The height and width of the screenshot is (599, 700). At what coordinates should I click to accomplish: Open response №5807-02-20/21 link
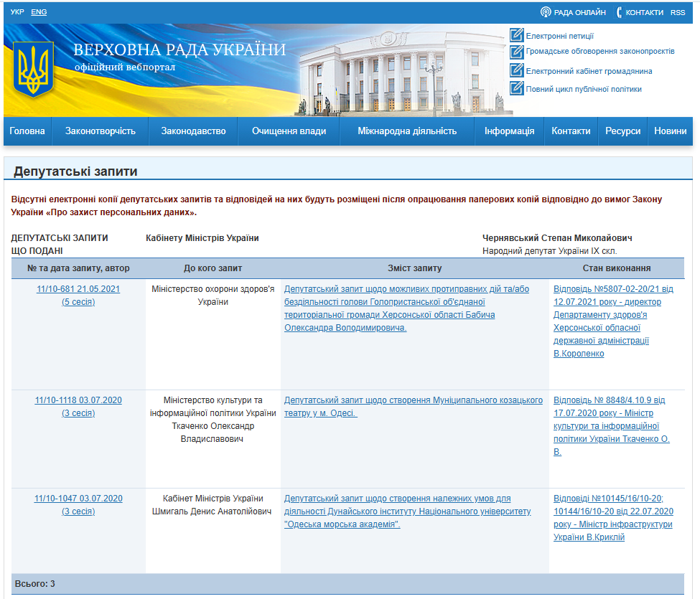[x=613, y=321]
